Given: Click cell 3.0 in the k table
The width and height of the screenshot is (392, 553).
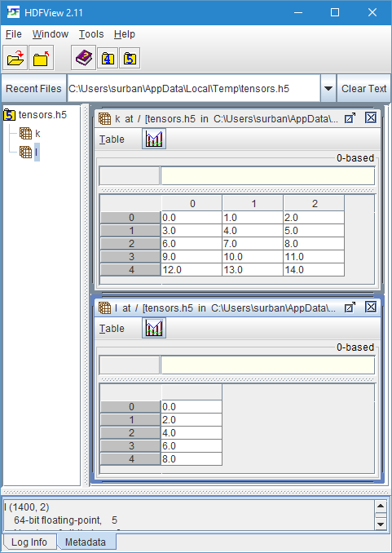Looking at the screenshot, I should [192, 231].
